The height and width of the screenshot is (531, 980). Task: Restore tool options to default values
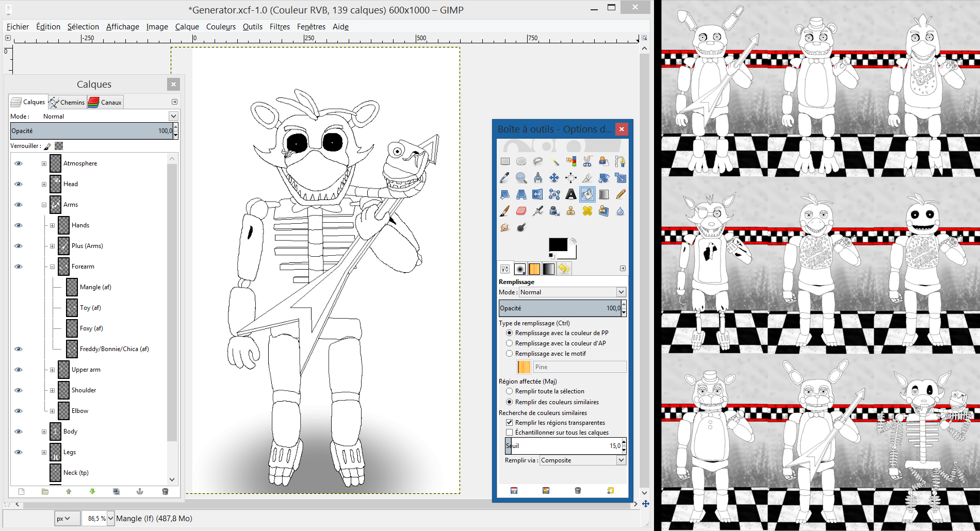click(611, 491)
